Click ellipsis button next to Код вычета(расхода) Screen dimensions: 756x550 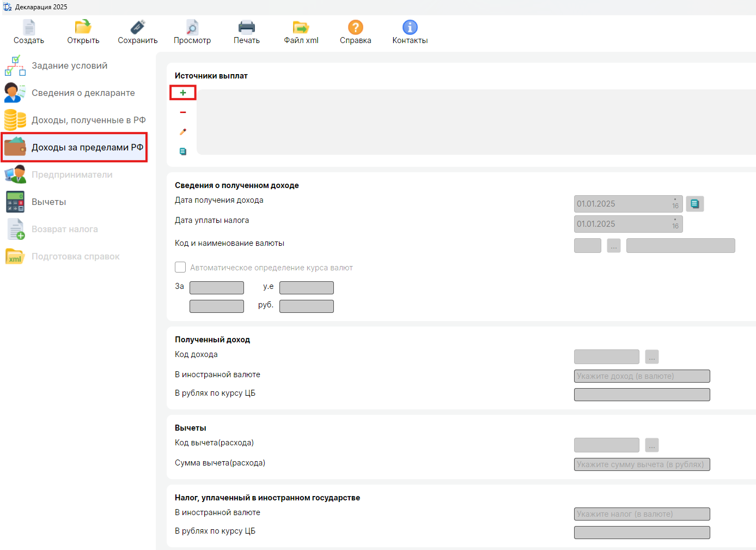652,445
